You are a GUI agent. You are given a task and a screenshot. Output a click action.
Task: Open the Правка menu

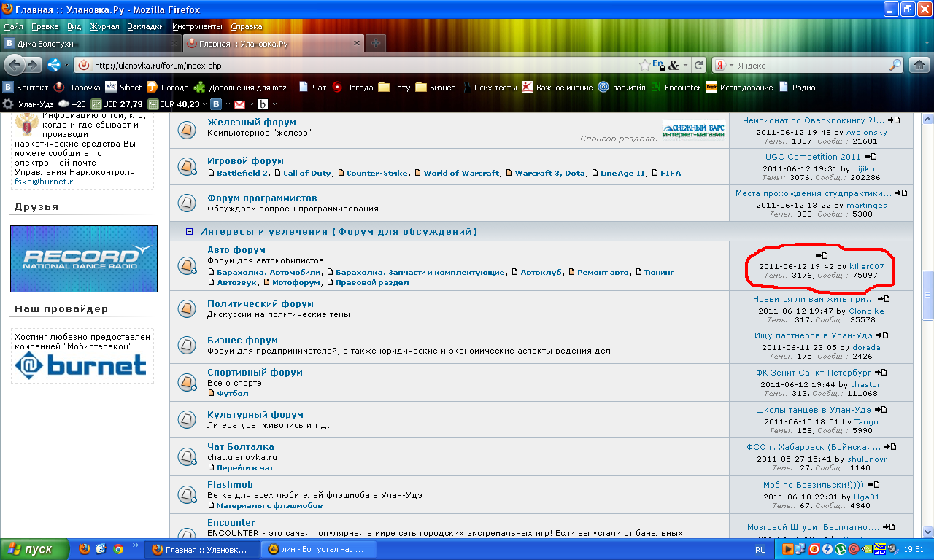point(45,26)
